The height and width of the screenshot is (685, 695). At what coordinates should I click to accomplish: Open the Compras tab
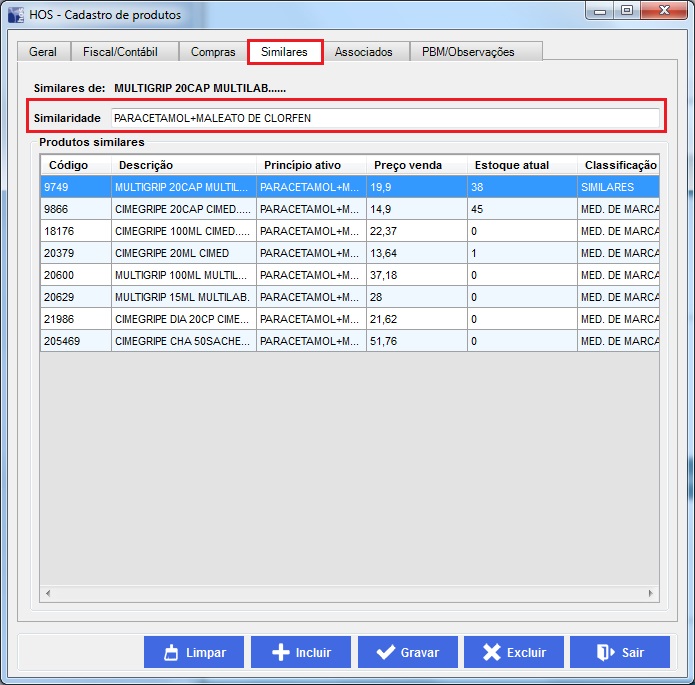click(x=213, y=52)
